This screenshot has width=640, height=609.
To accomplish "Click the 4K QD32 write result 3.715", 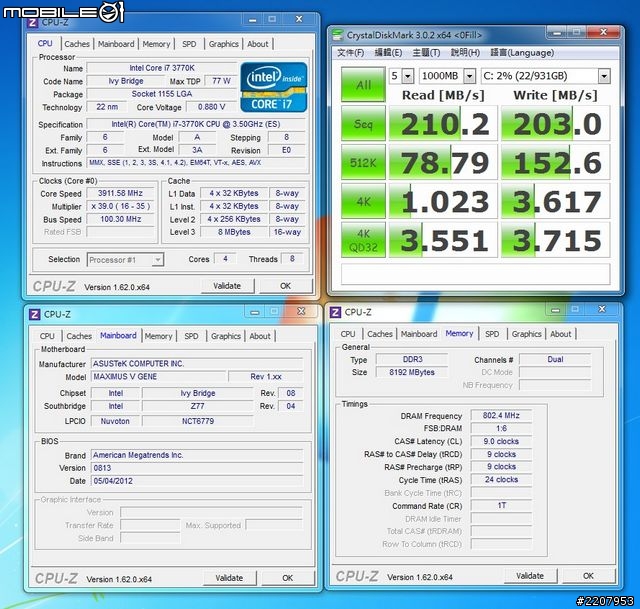I will tap(556, 240).
